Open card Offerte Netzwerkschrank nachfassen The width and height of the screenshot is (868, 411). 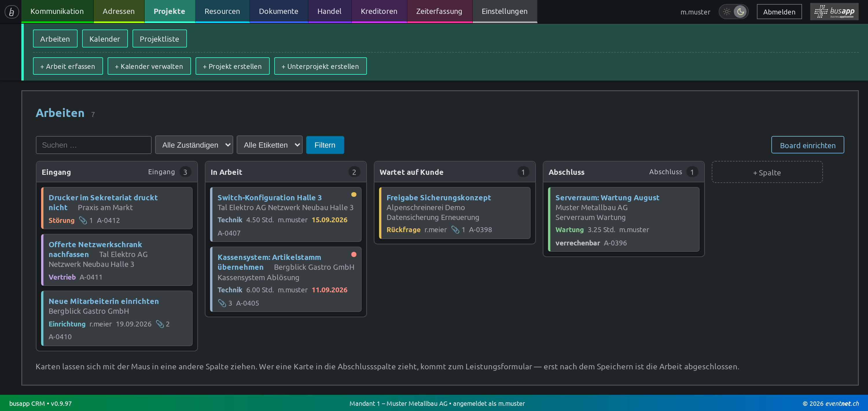[x=117, y=260]
